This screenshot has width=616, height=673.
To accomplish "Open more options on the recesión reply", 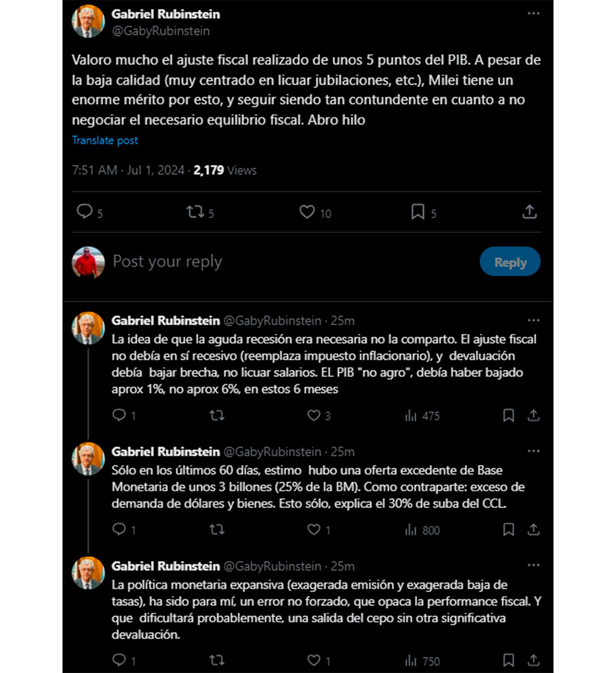I will [x=533, y=320].
